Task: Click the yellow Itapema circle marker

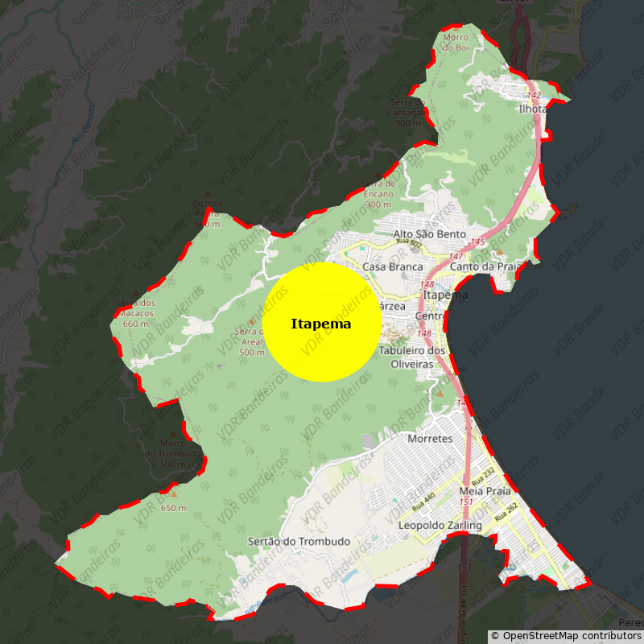Action: (x=321, y=322)
